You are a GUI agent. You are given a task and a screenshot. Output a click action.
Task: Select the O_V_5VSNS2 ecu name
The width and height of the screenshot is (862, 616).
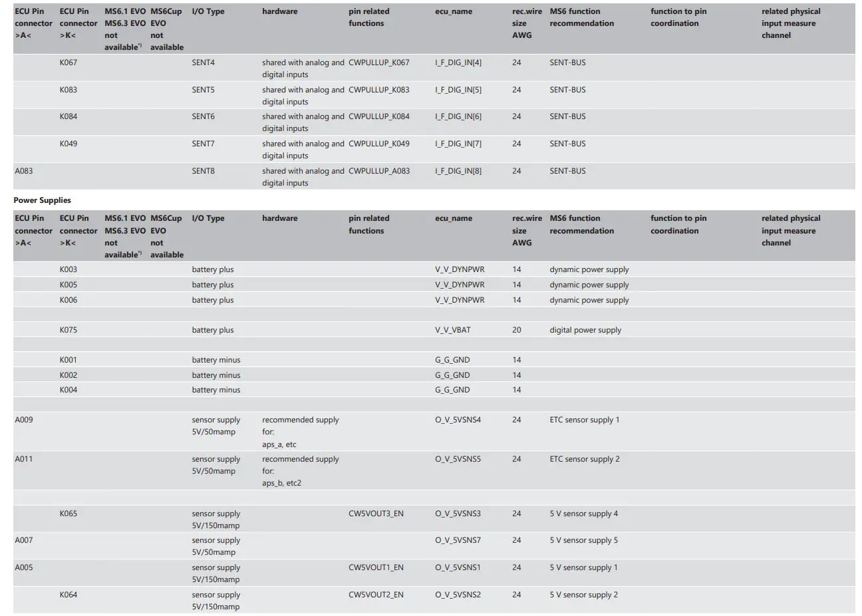(x=458, y=595)
